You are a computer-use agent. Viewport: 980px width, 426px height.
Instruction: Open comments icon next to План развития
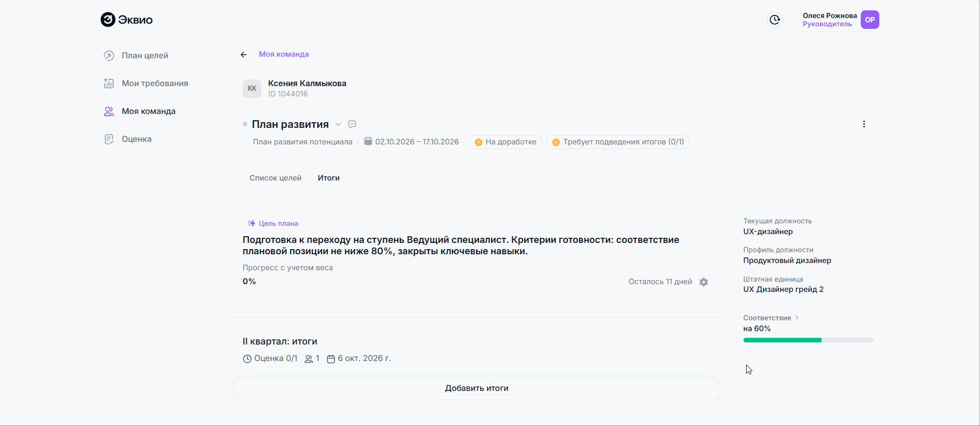pos(352,124)
